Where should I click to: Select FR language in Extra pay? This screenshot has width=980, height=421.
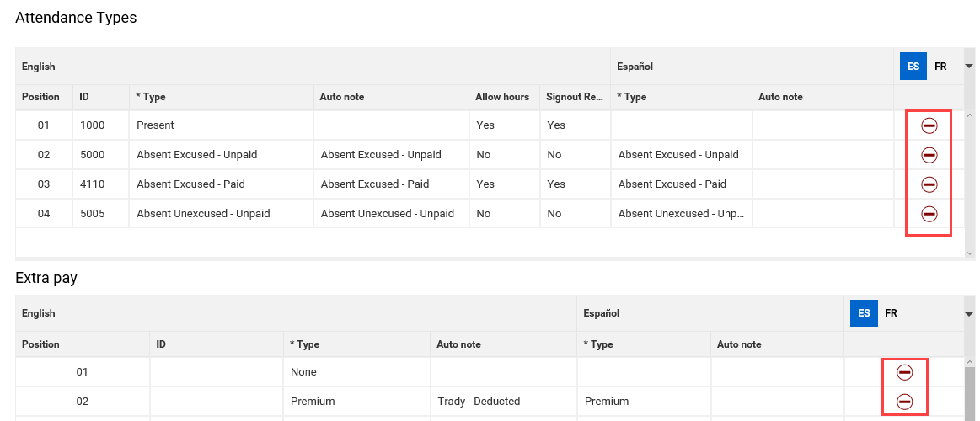coord(891,313)
